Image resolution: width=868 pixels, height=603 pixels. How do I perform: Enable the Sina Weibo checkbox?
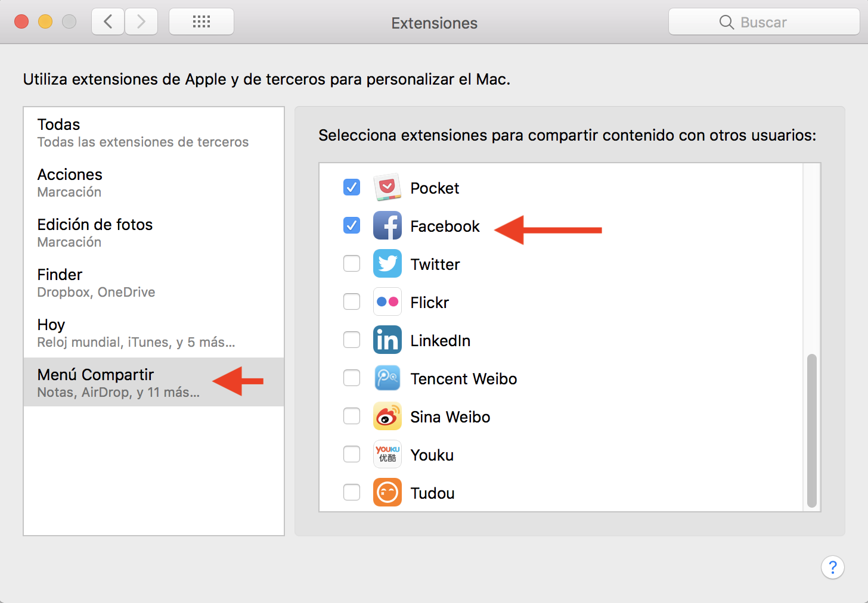(352, 416)
